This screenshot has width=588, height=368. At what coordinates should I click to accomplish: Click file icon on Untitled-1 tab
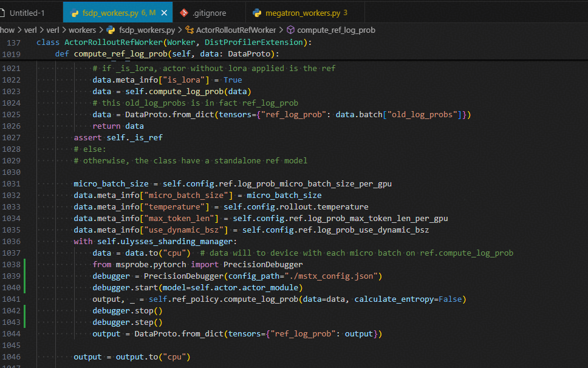pyautogui.click(x=2, y=13)
